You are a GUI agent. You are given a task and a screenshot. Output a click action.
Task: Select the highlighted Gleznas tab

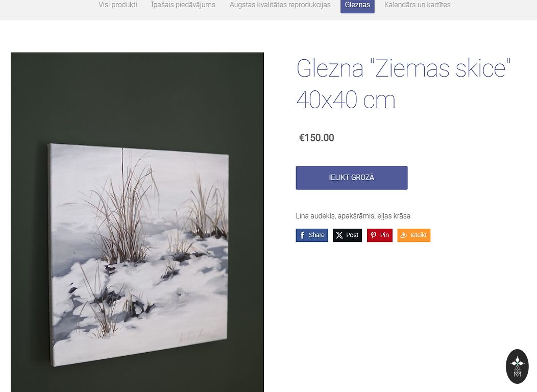pyautogui.click(x=357, y=5)
